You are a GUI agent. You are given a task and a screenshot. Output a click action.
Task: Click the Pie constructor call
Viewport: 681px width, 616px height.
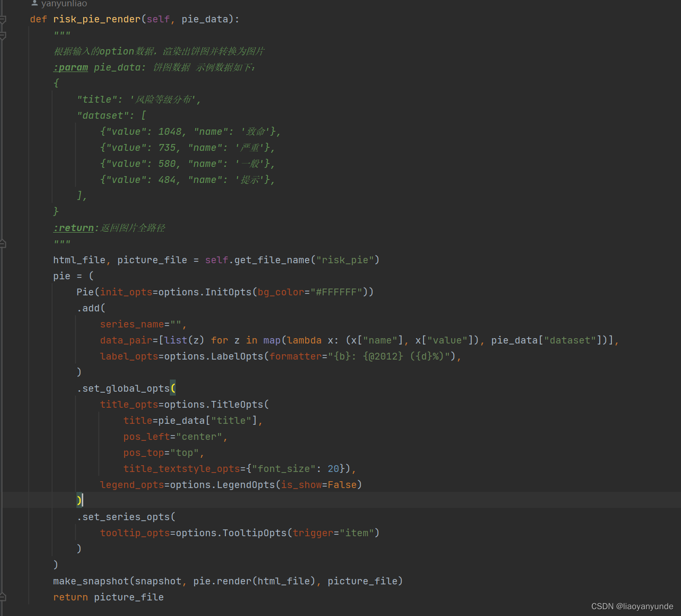pyautogui.click(x=85, y=292)
